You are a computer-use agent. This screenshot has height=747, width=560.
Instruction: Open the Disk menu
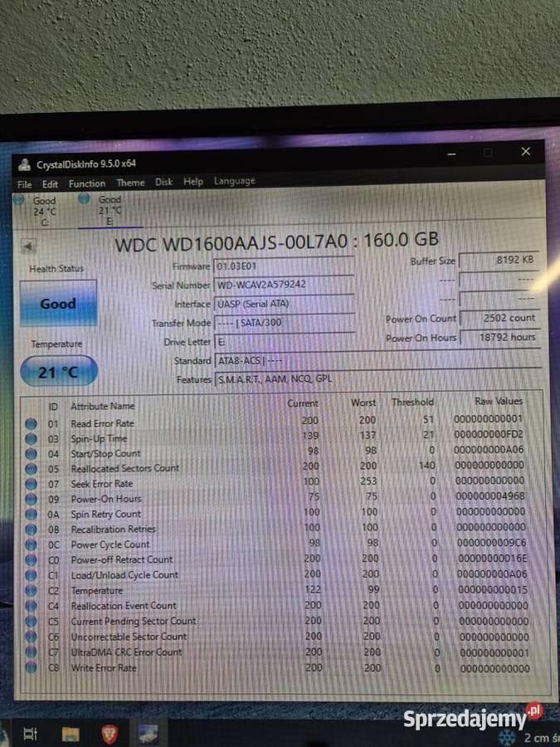coord(163,182)
